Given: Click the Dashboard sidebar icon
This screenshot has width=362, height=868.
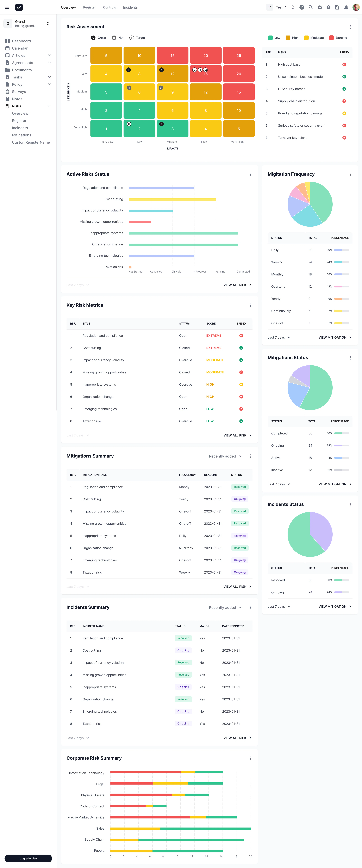Looking at the screenshot, I should coord(7,41).
